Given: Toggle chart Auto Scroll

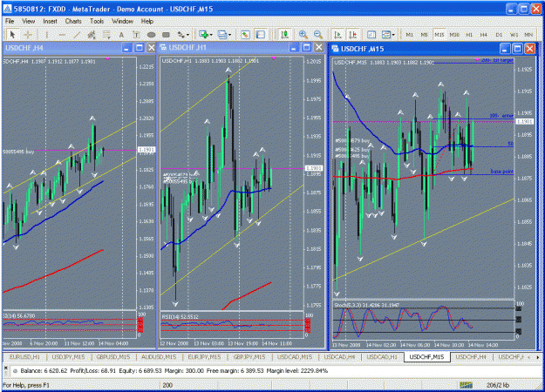Looking at the screenshot, I should (x=337, y=34).
